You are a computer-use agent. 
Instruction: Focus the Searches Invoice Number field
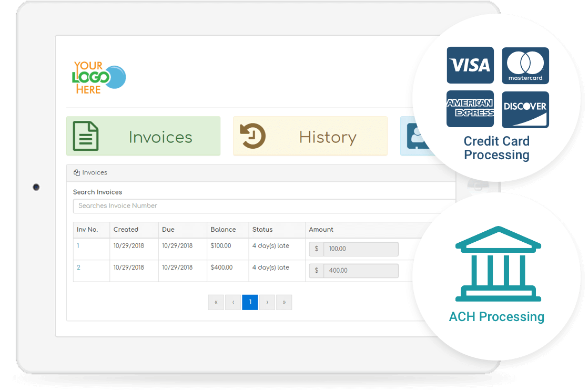(x=265, y=206)
